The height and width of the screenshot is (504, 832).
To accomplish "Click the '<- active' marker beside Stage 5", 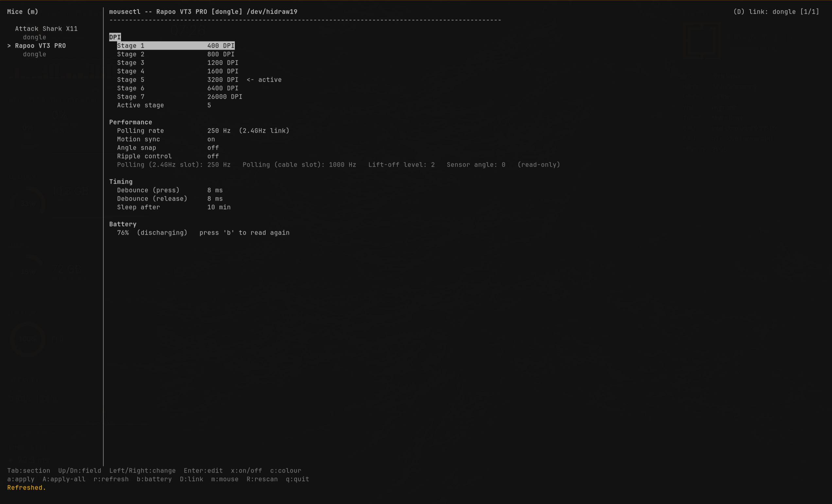I will 264,80.
